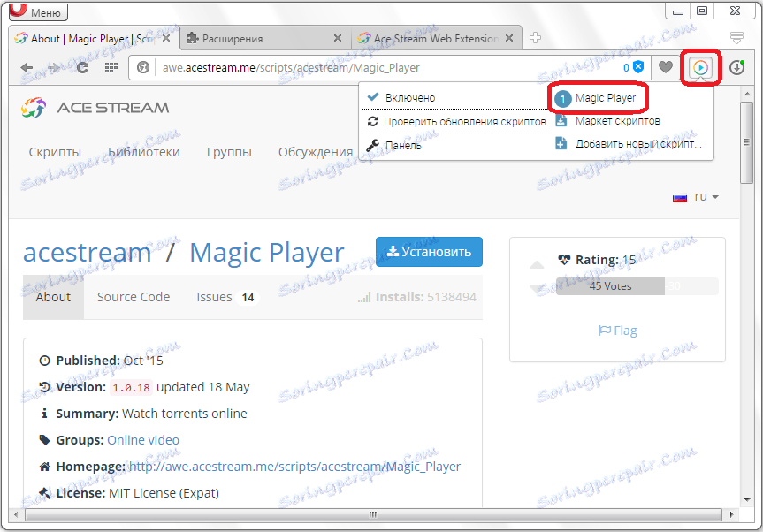Open the Source Code tab

click(x=134, y=297)
